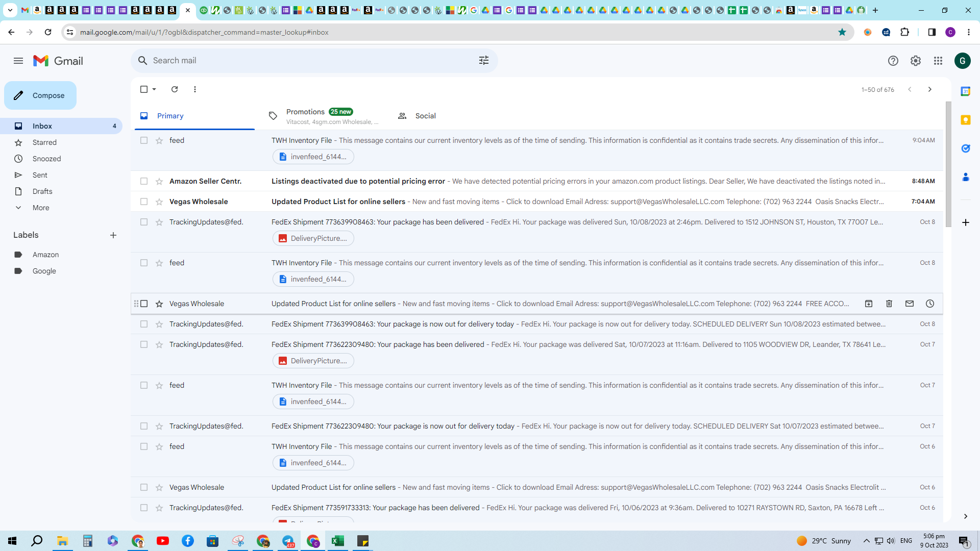Open the Support help icon
Viewport: 980px width, 551px height.
point(893,61)
